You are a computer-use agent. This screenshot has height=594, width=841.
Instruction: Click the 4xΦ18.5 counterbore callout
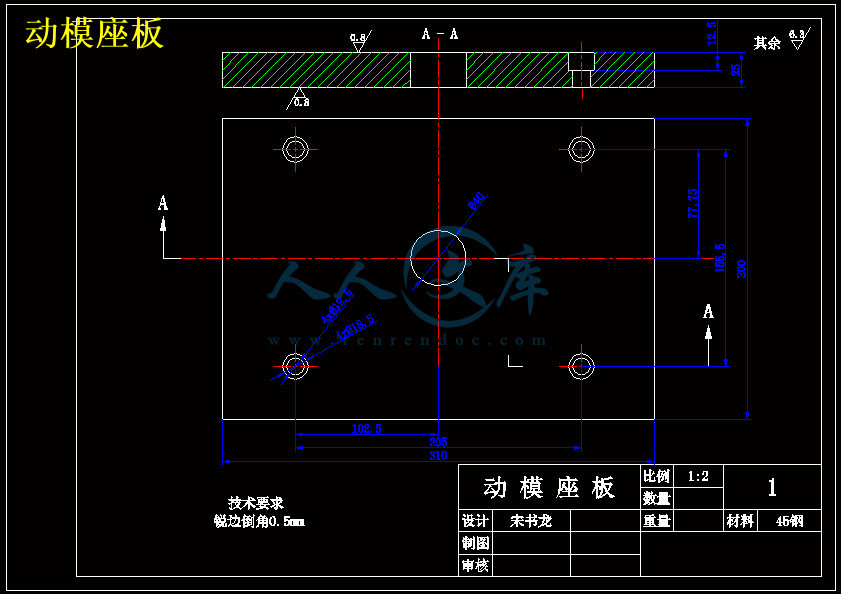(355, 327)
